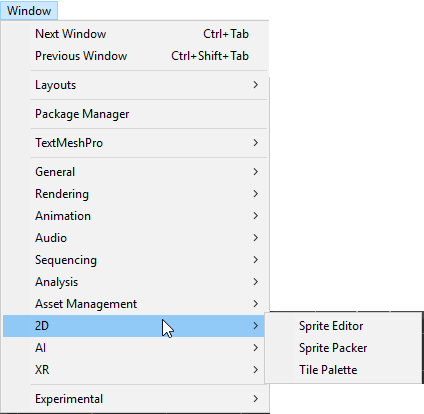The width and height of the screenshot is (424, 414).
Task: Expand the Audio submenu
Action: [x=134, y=238]
